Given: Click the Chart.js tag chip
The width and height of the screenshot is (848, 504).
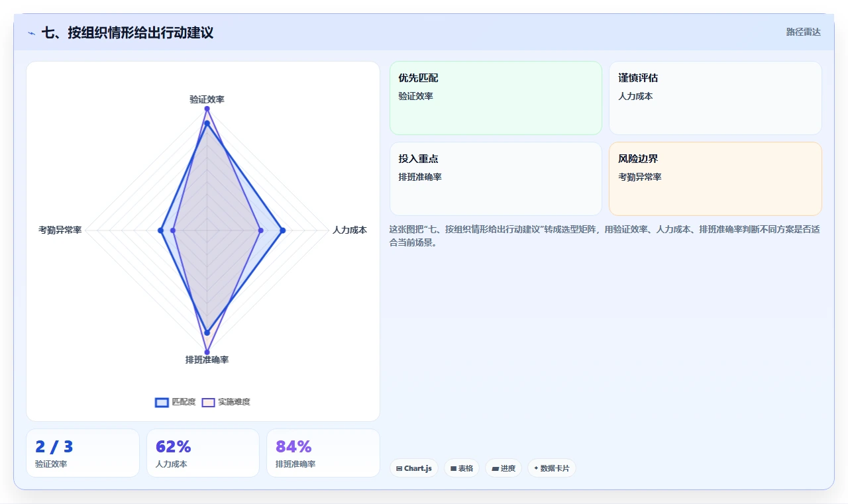Looking at the screenshot, I should (414, 468).
